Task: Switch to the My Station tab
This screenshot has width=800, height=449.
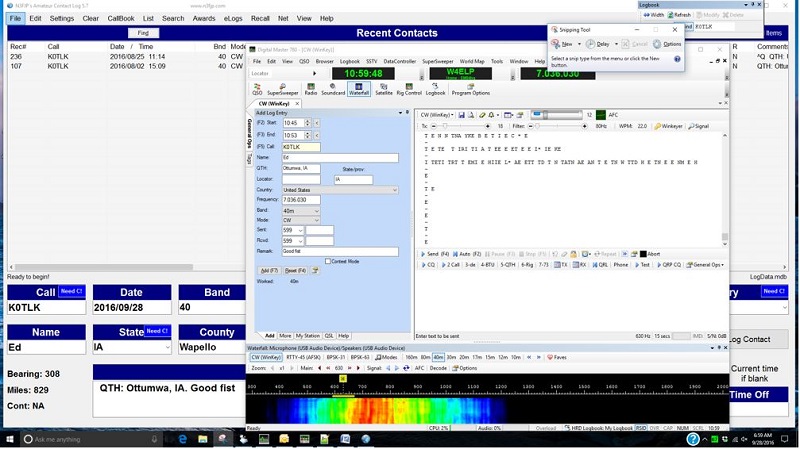Action: pos(308,336)
